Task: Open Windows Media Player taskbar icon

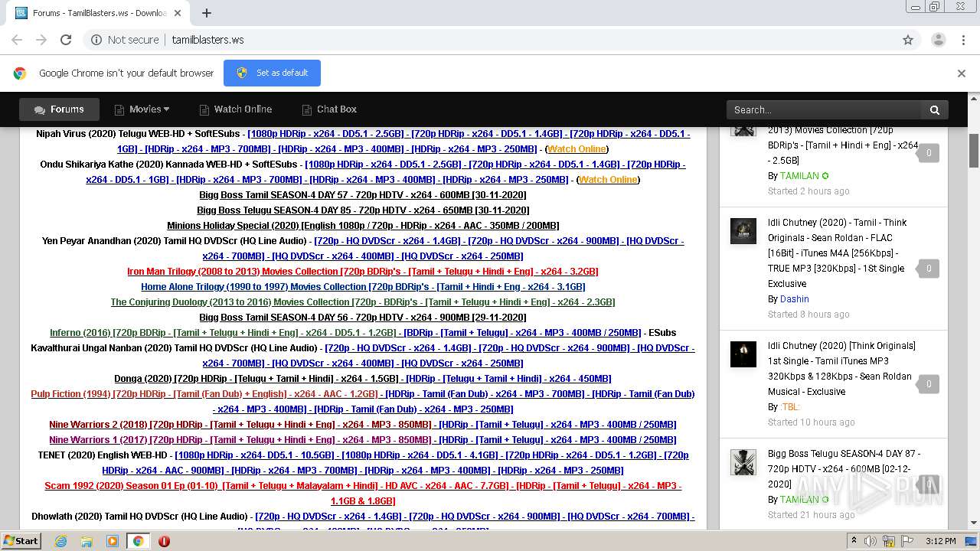Action: click(x=113, y=541)
